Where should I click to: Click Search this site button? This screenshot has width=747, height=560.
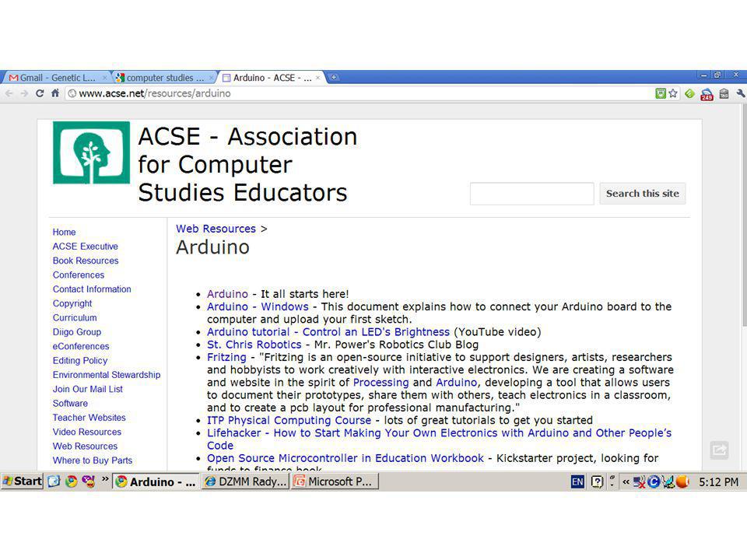(x=642, y=194)
